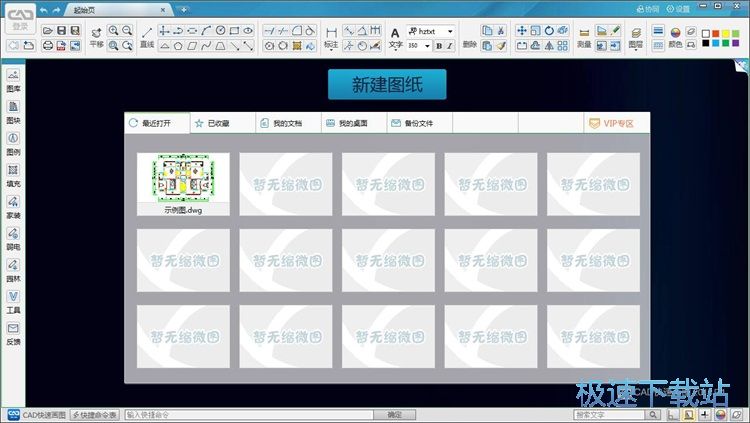
Task: Click the 设置 settings link
Action: click(678, 9)
